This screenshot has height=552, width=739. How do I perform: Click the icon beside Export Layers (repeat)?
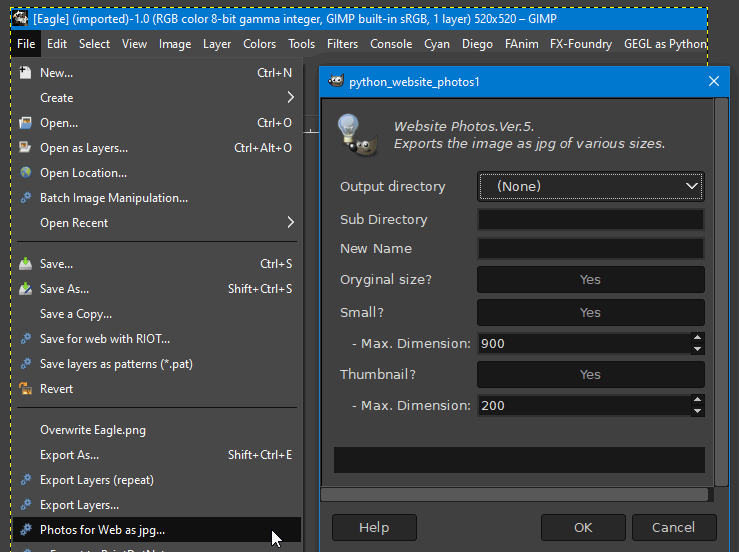point(25,479)
